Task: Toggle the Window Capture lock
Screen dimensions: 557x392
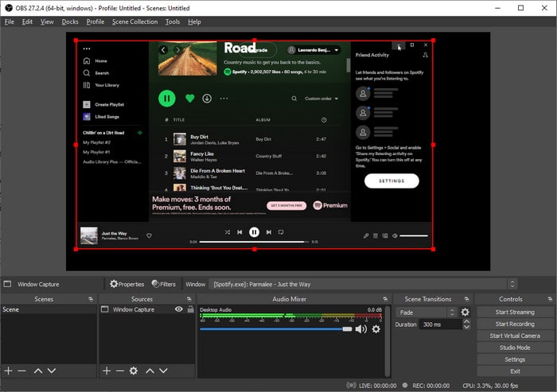Action: [x=191, y=309]
